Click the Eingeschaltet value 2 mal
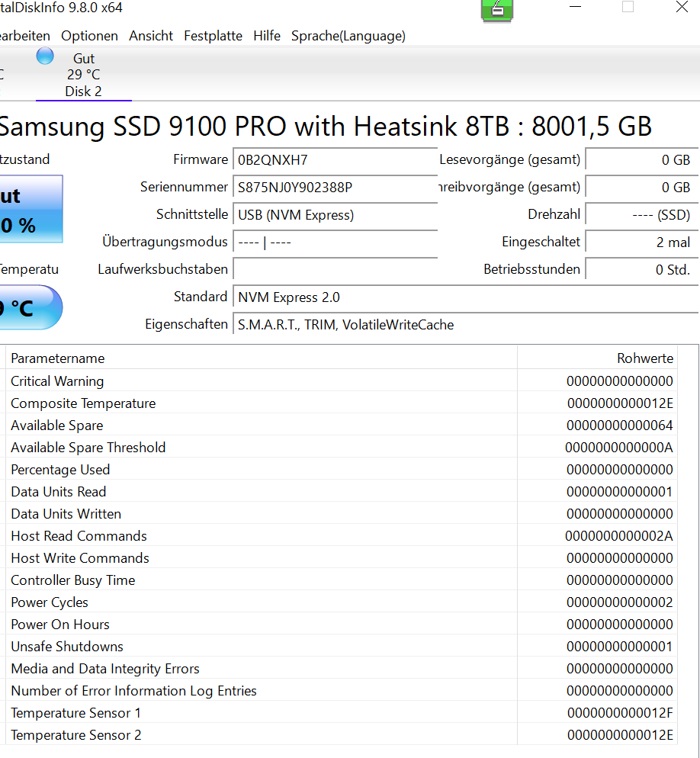The image size is (700, 758). [x=641, y=242]
